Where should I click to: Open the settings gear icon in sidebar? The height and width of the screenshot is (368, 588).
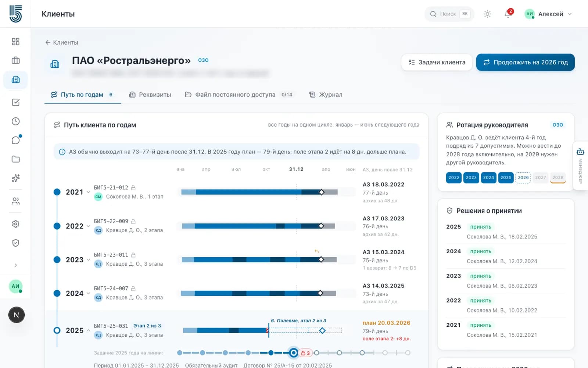click(x=15, y=224)
